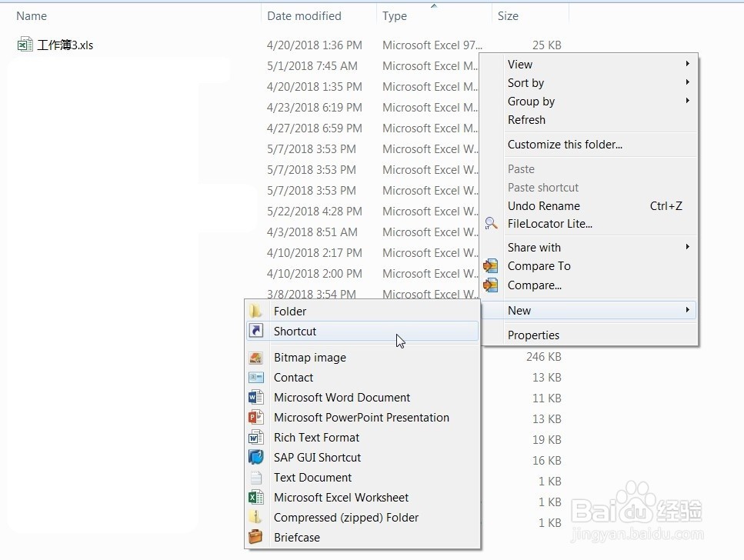Click the Briefcase icon

pos(255,537)
